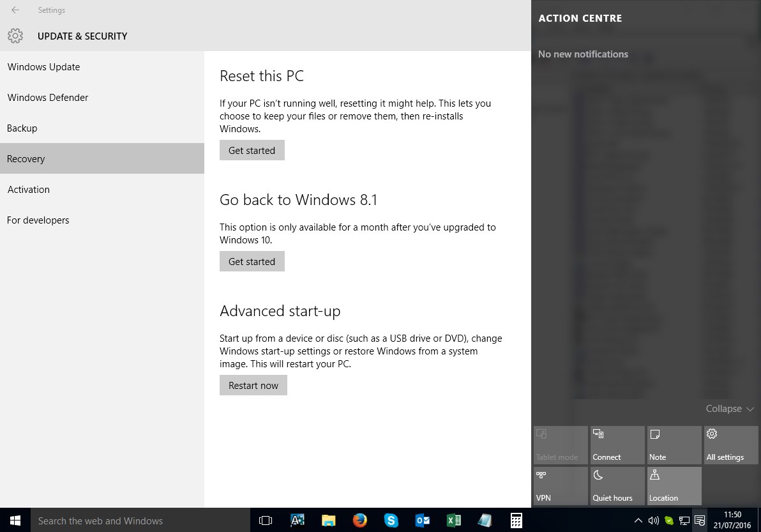Screen dimensions: 761x532
Task: Open the Note quick action
Action: tap(674, 445)
